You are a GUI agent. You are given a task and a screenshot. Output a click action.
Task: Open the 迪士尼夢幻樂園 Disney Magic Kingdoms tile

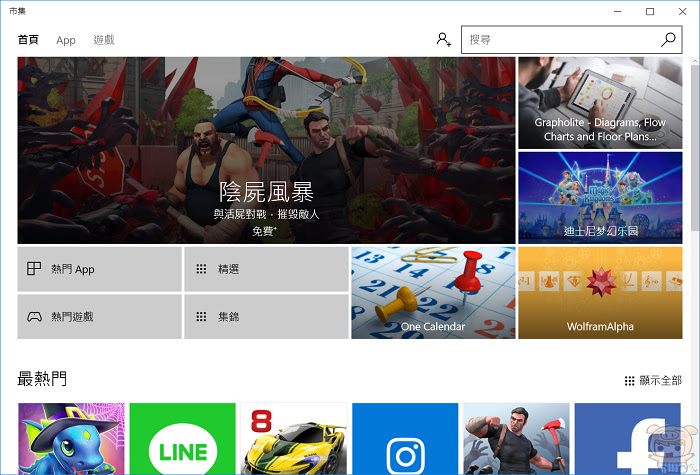click(x=600, y=198)
